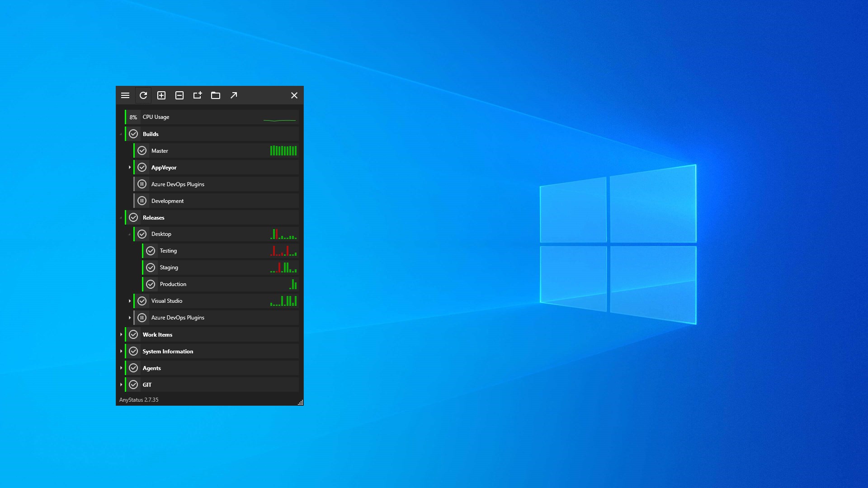Open the folder icon in the toolbar

pos(216,95)
